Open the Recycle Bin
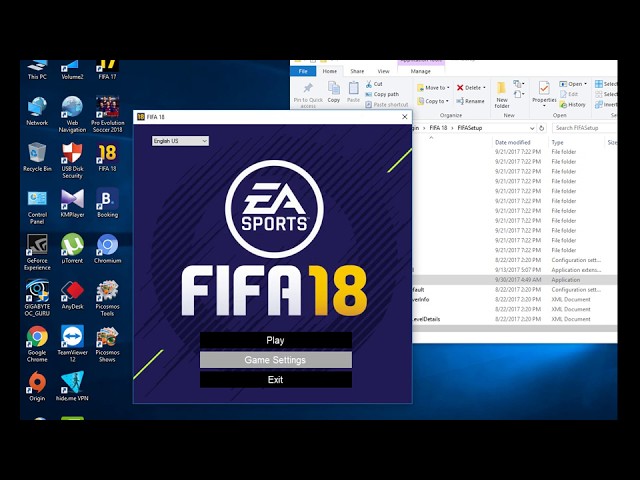Image resolution: width=640 pixels, height=480 pixels. pyautogui.click(x=37, y=157)
